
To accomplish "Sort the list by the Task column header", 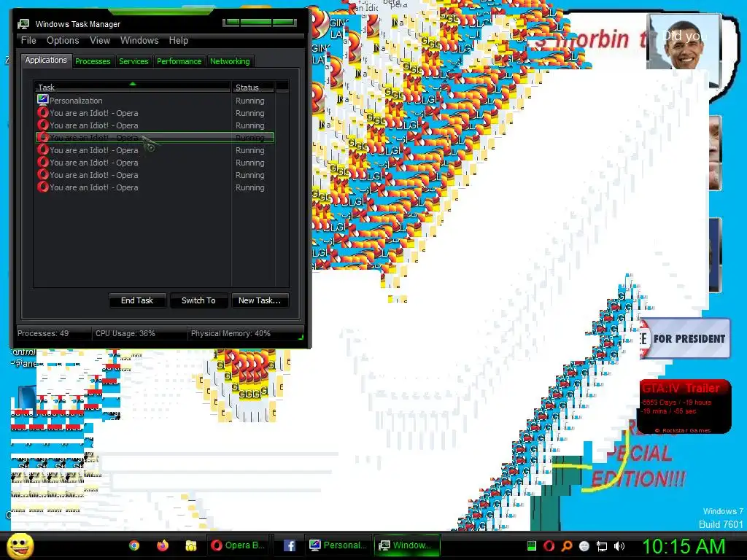I will click(x=132, y=87).
